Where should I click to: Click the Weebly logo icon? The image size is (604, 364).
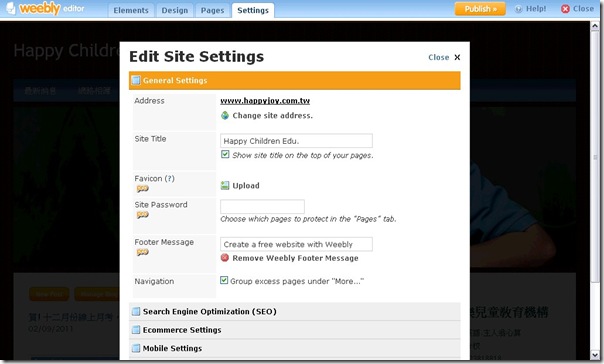tap(11, 8)
